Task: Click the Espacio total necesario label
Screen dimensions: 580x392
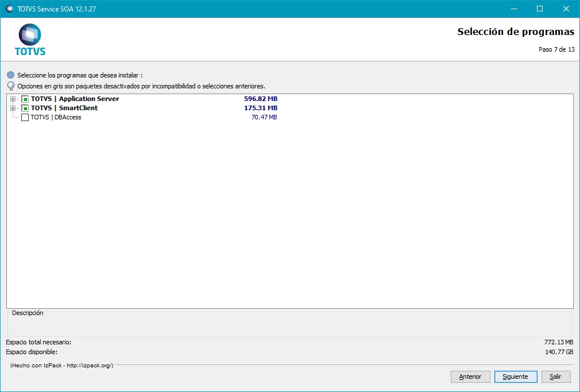Action: [38, 342]
